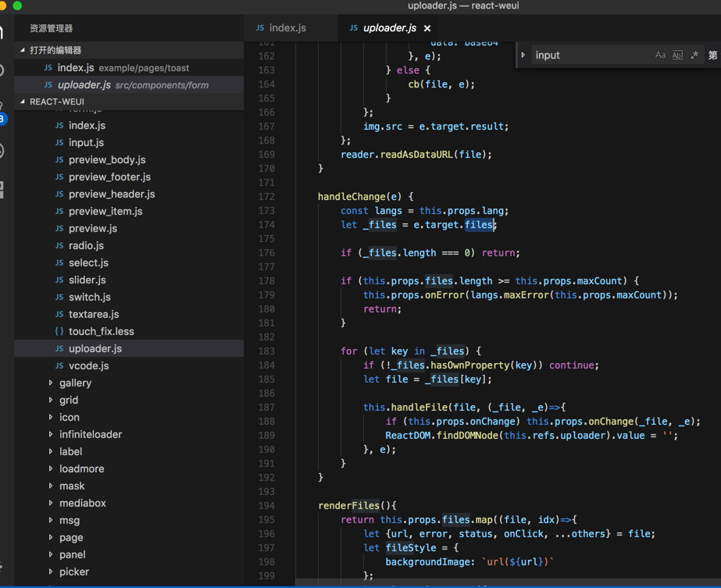The image size is (721, 588).
Task: Click the braces icon beside touch_fix.less
Action: click(x=59, y=331)
